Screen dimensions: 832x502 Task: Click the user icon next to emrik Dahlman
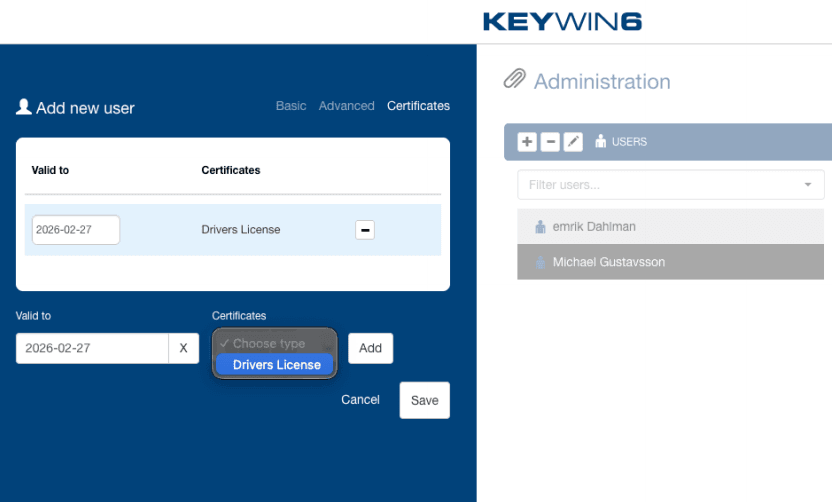[x=540, y=227]
